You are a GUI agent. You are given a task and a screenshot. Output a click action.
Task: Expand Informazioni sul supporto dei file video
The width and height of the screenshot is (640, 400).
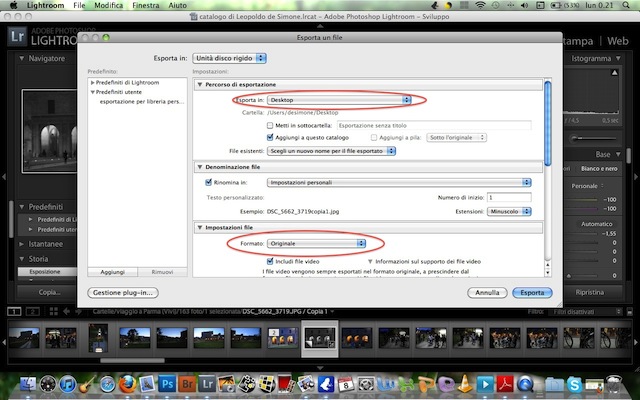[370, 262]
